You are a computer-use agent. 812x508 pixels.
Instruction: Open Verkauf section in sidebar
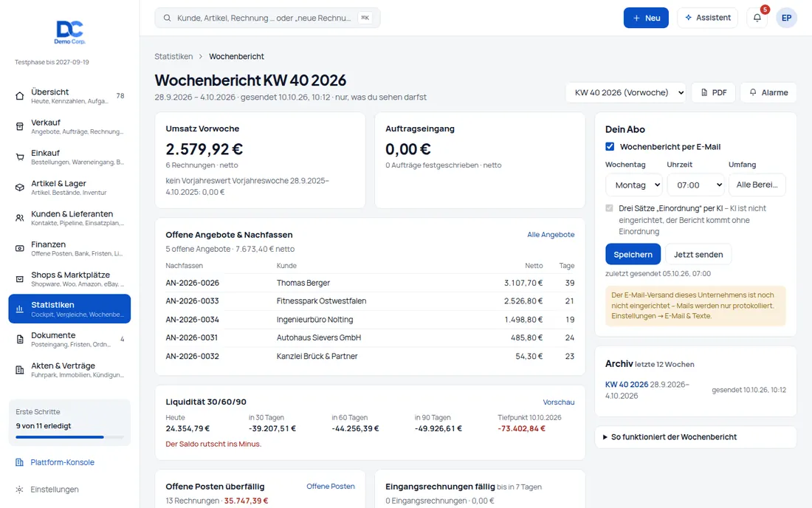click(x=69, y=126)
